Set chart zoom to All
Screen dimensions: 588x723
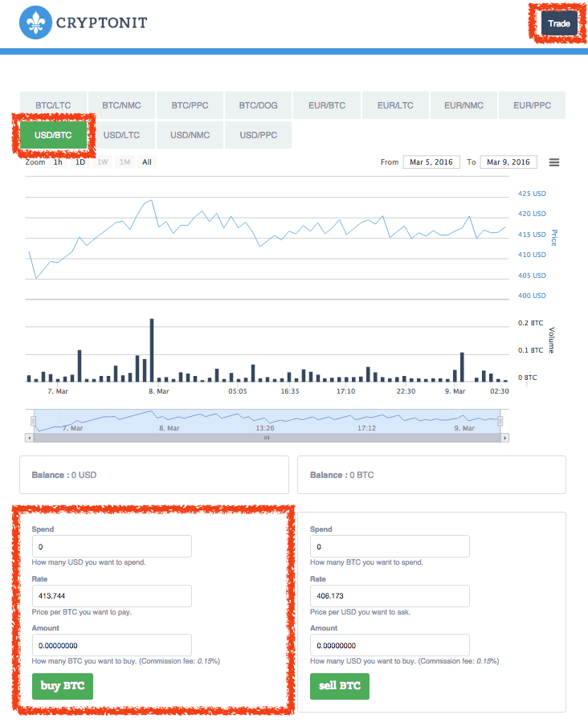(147, 162)
